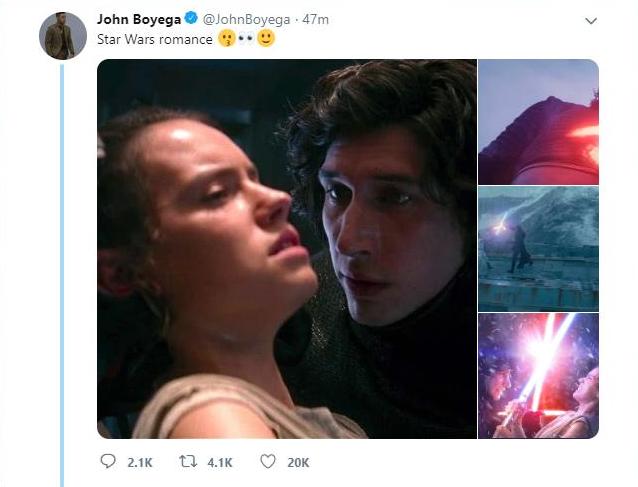This screenshot has height=487, width=638.
Task: Retweet using the arrows icon
Action: [188, 461]
